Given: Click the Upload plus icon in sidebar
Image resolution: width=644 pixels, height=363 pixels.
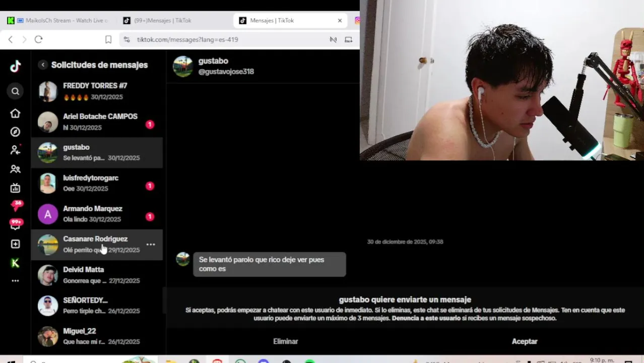Looking at the screenshot, I should click(15, 244).
